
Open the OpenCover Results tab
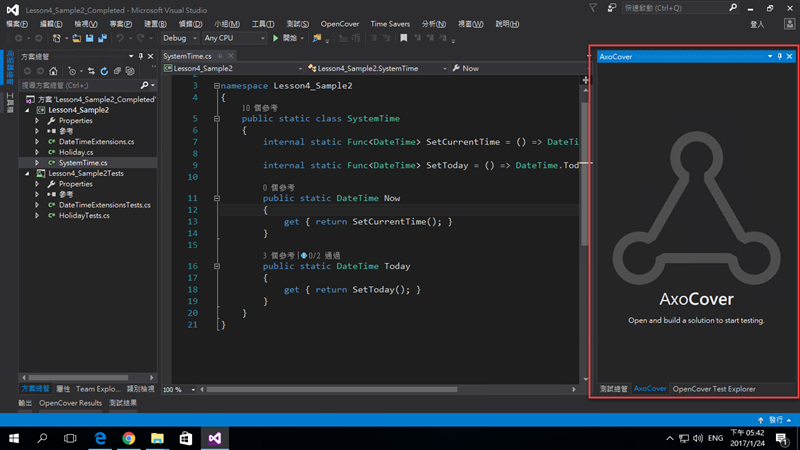click(70, 403)
